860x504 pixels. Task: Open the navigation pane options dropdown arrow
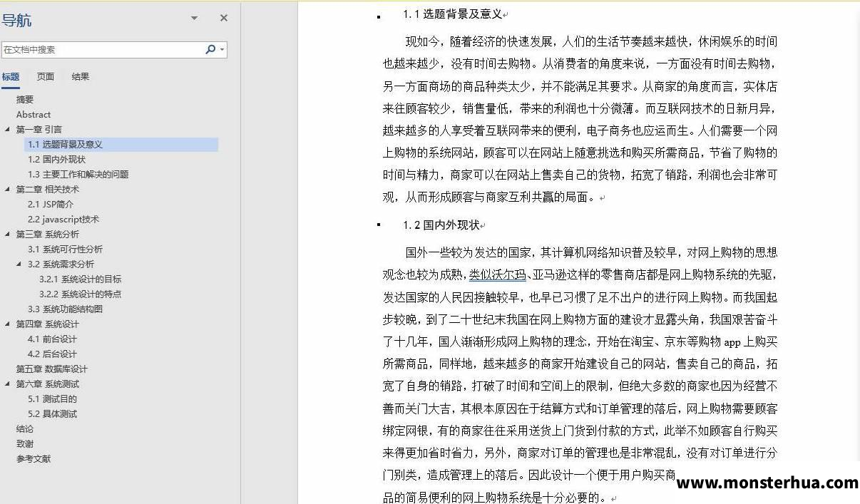[x=194, y=19]
